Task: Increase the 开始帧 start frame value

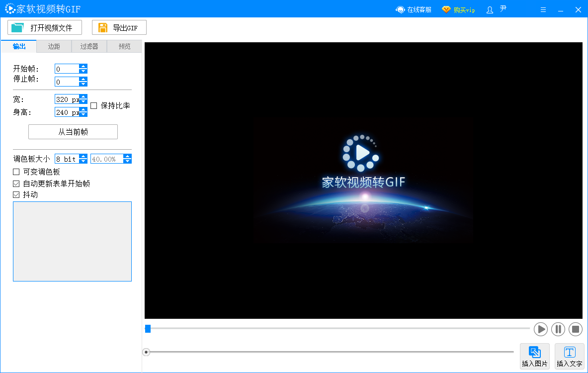Action: point(84,66)
